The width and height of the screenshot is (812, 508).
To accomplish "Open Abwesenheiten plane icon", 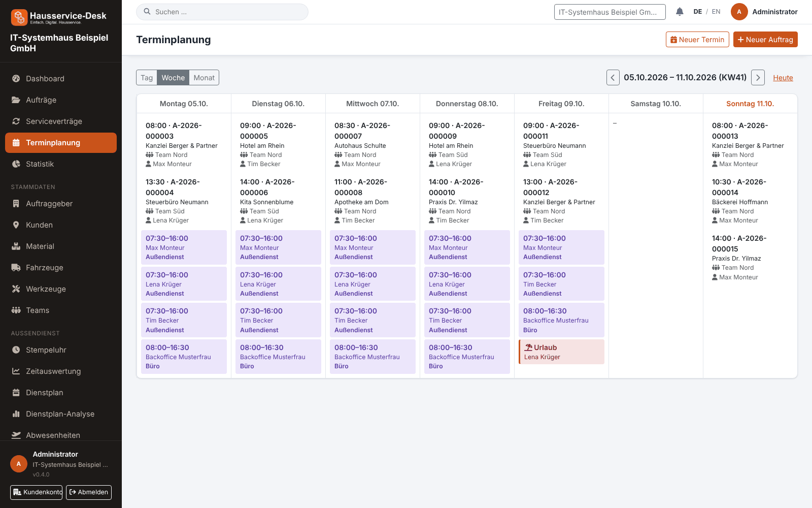I will [x=16, y=435].
